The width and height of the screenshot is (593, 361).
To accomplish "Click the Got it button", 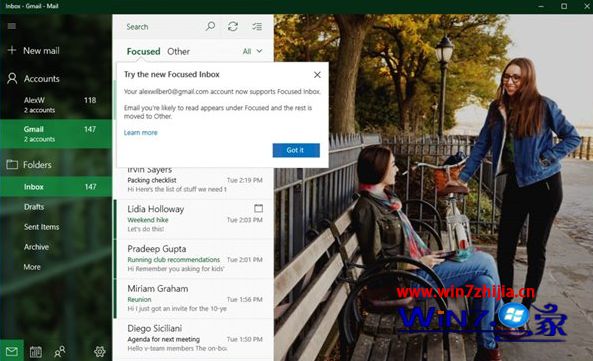I will 296,150.
